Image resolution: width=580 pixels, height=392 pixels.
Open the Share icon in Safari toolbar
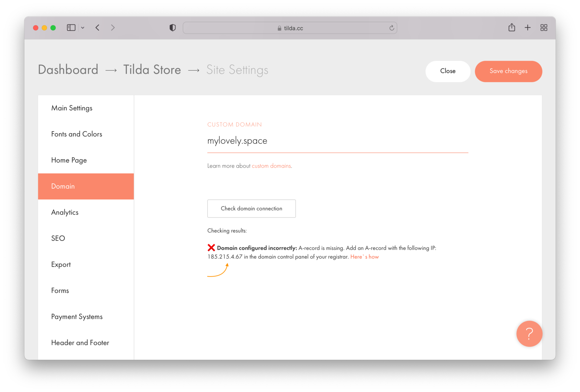(512, 28)
